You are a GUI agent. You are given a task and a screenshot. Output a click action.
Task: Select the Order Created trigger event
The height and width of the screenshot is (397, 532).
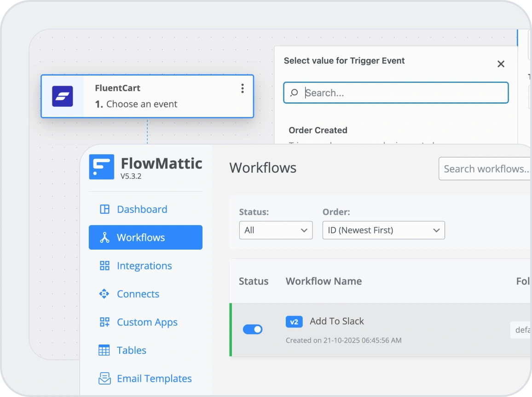[318, 130]
